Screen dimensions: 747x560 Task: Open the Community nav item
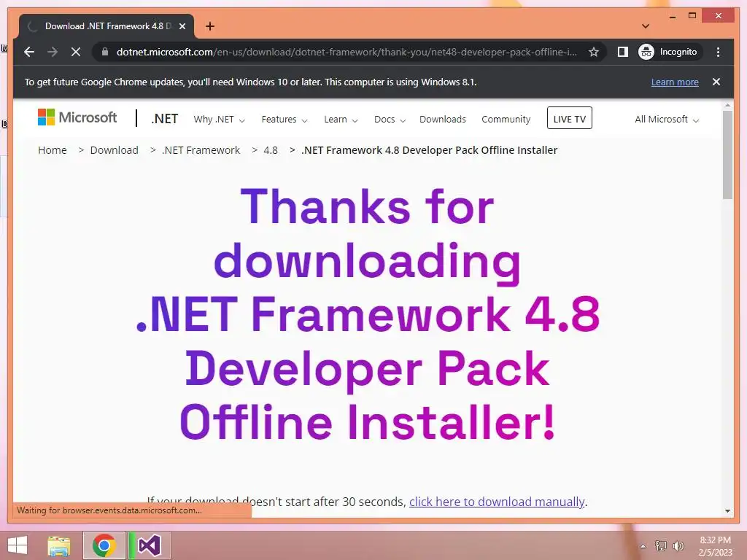click(506, 119)
